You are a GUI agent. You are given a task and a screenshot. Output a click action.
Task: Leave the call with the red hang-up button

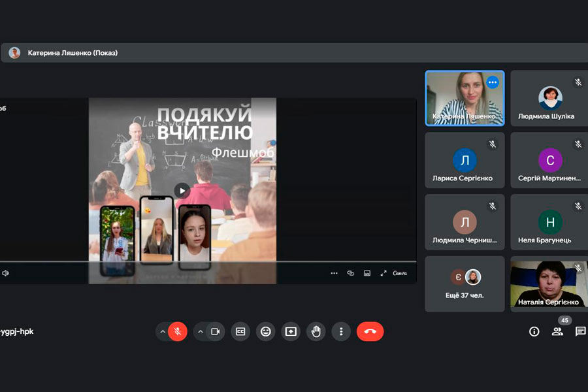click(x=370, y=331)
